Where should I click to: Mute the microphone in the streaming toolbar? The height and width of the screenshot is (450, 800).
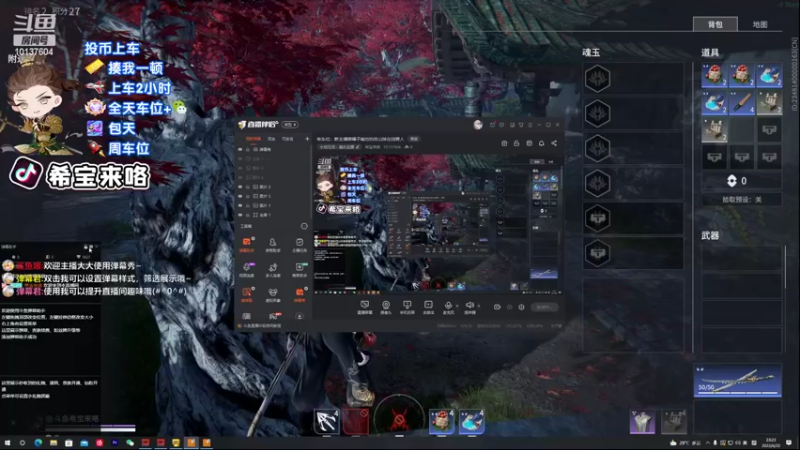coord(448,307)
